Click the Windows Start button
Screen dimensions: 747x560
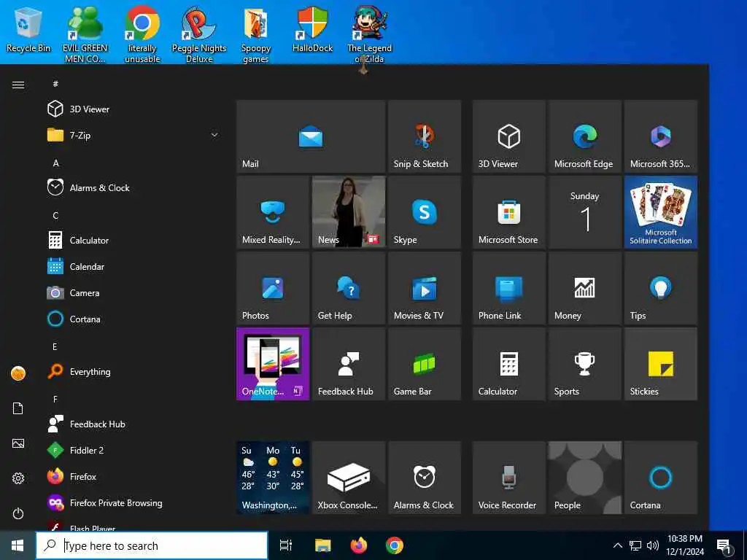coord(18,545)
